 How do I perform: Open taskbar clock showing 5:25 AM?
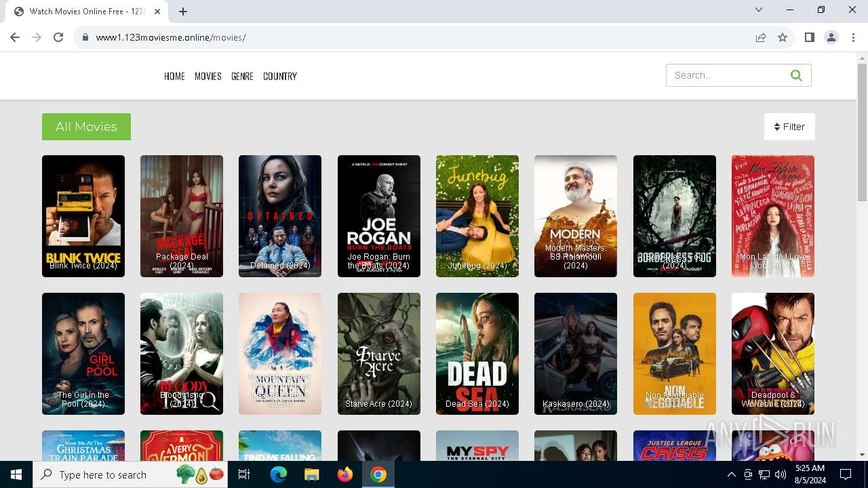click(x=810, y=474)
